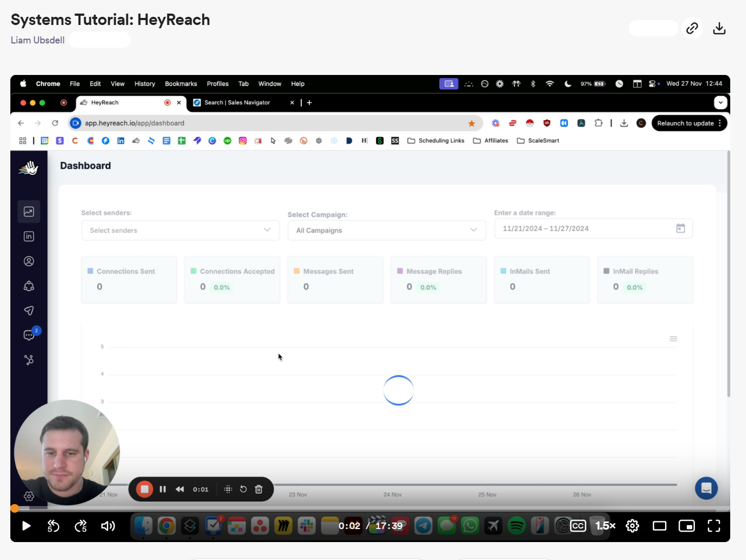
Task: Open Bookmarks menu
Action: [181, 84]
